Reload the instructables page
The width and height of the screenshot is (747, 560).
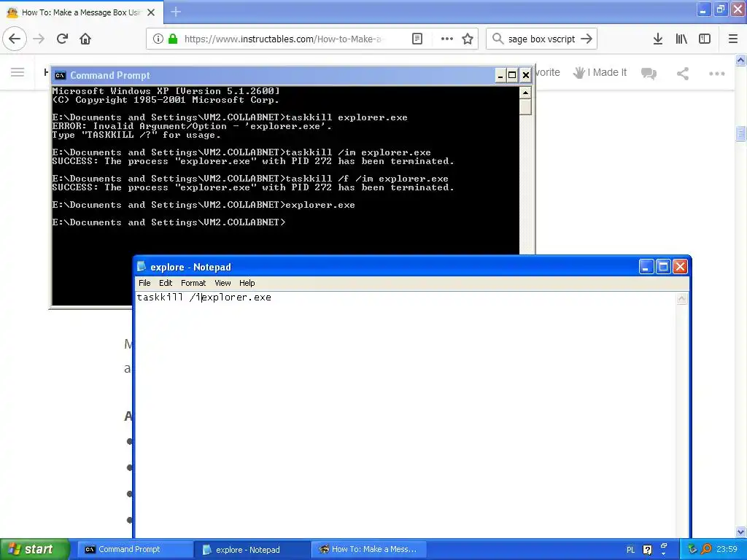coord(63,39)
